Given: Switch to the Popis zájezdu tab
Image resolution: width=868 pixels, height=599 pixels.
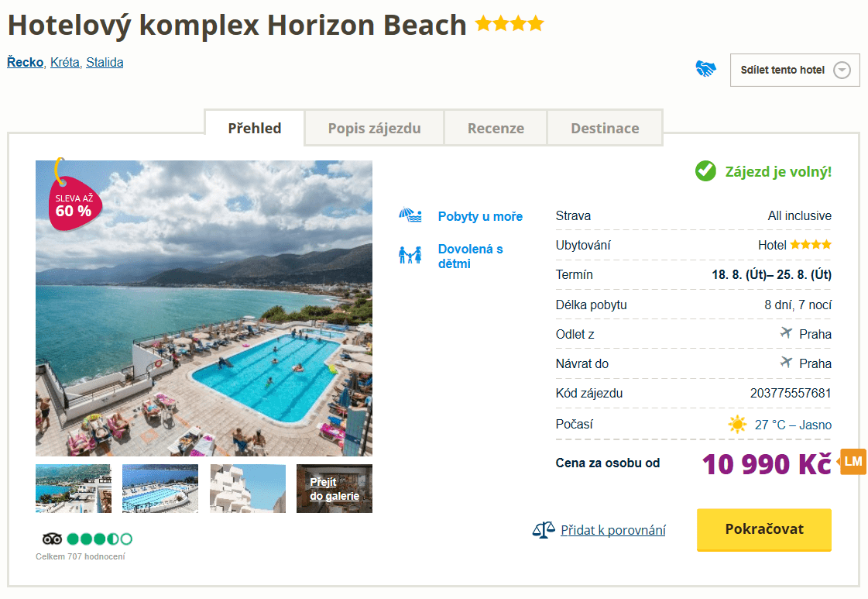Looking at the screenshot, I should click(374, 129).
